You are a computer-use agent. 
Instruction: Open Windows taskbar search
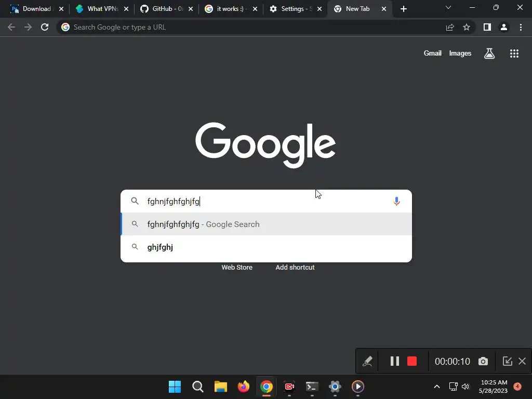point(198,387)
